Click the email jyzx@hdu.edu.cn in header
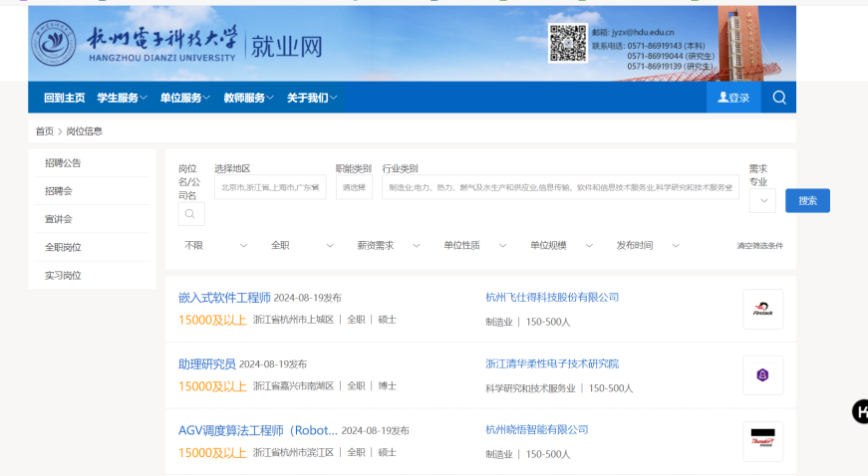This screenshot has width=868, height=476. point(643,32)
